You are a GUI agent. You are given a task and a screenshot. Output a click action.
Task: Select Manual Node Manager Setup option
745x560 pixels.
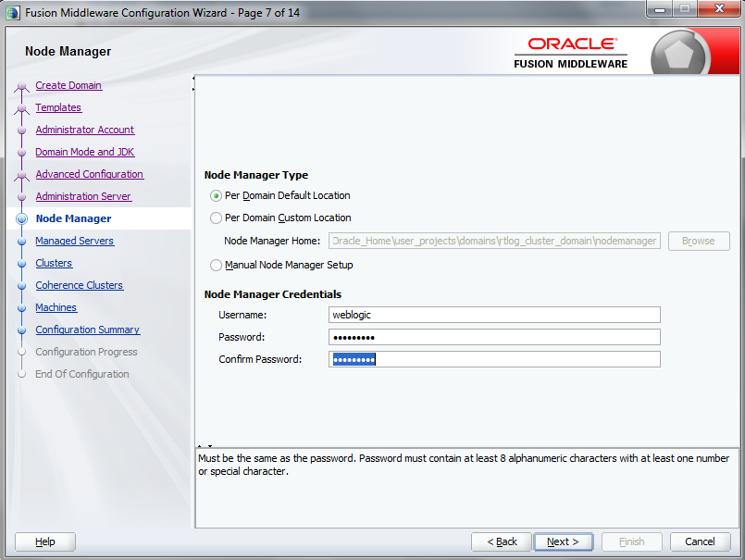[215, 265]
